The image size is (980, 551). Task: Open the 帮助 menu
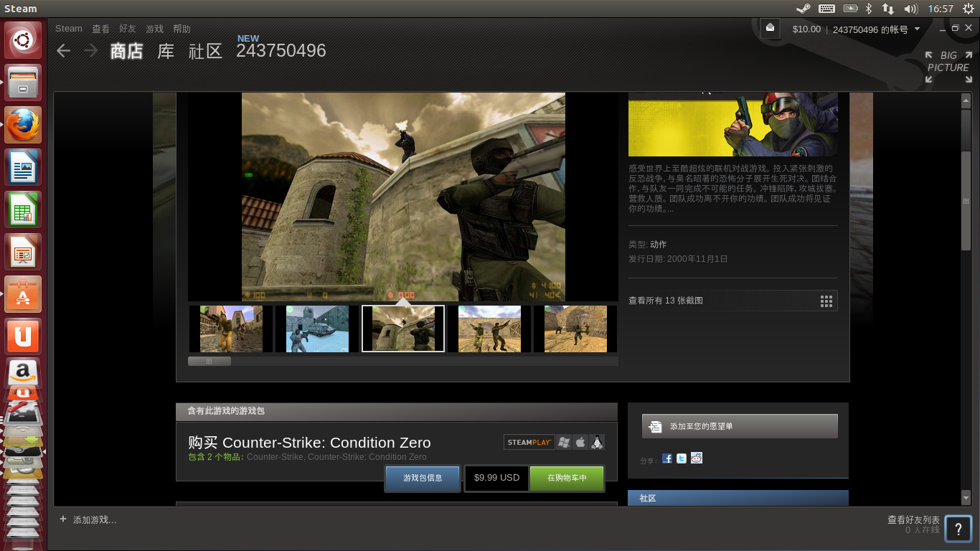click(182, 29)
